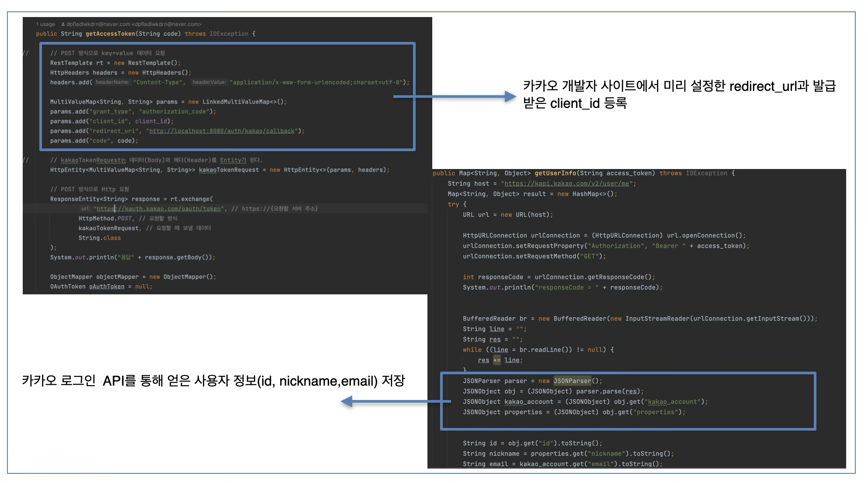Click the "HttpHeaders headers = new HttpHeaders();" line
The height and width of the screenshot is (483, 868).
(x=121, y=72)
